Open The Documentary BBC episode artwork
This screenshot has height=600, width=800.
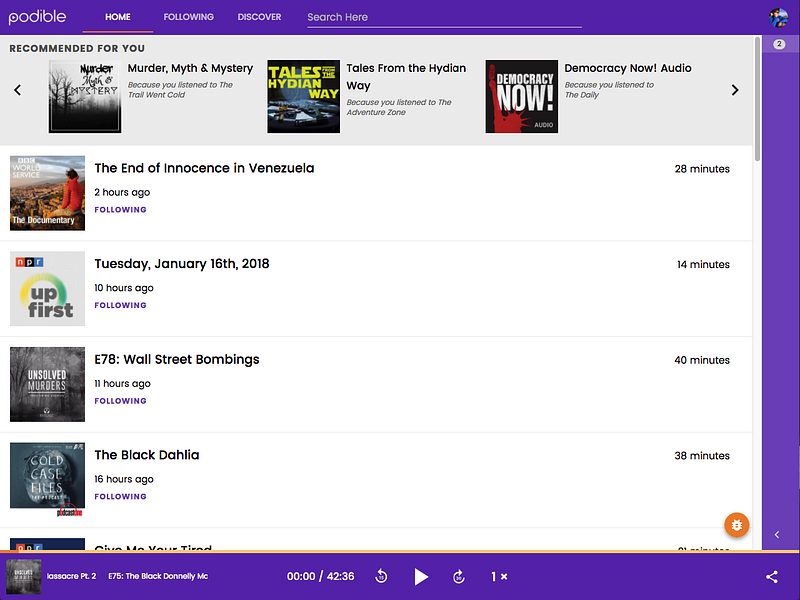(47, 193)
